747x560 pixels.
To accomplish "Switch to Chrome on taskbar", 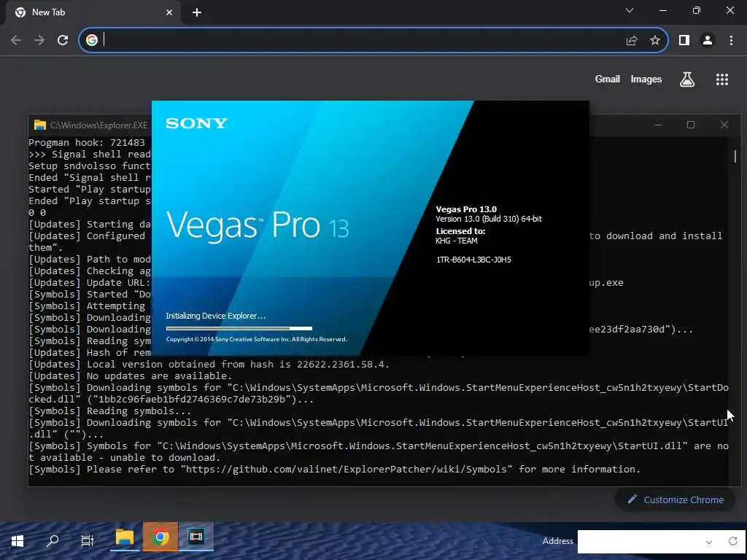I will tap(160, 537).
